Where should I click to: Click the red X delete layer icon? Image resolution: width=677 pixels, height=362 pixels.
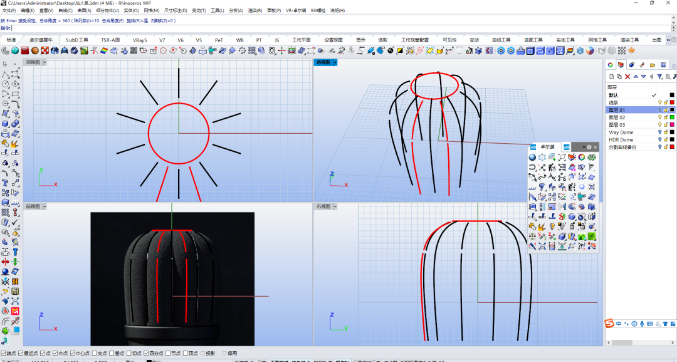pyautogui.click(x=627, y=76)
